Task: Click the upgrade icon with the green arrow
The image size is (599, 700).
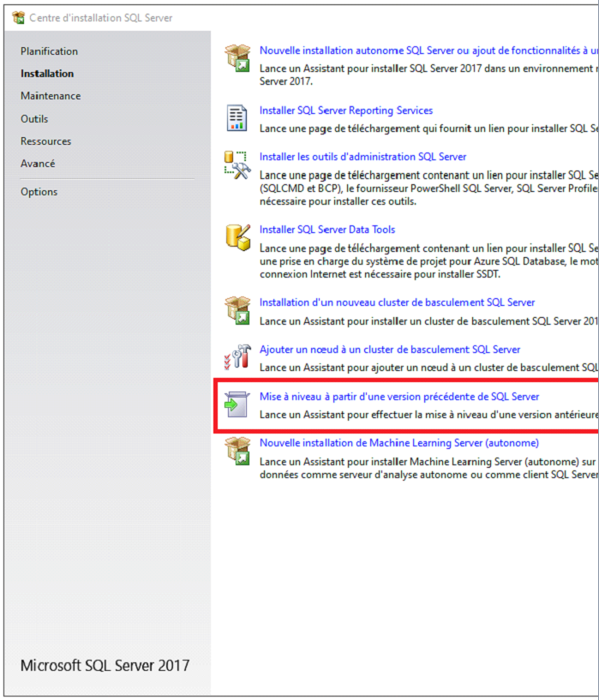Action: click(x=237, y=404)
